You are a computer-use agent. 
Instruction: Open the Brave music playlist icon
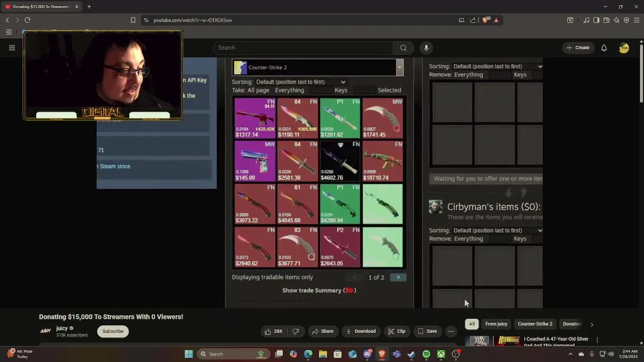click(x=586, y=20)
